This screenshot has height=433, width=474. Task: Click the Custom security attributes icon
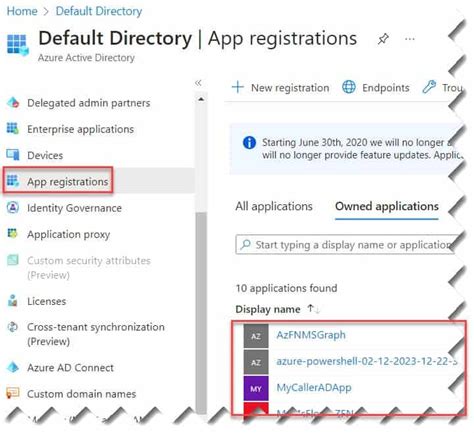(13, 260)
